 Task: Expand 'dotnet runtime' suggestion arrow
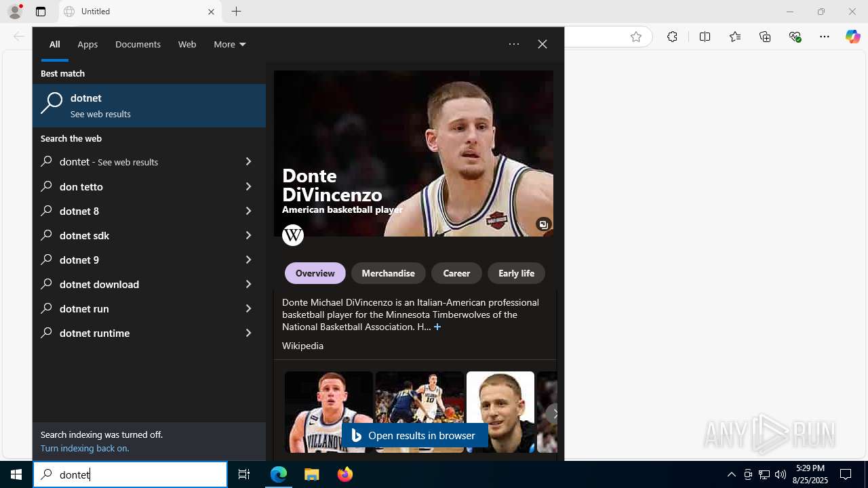(248, 333)
